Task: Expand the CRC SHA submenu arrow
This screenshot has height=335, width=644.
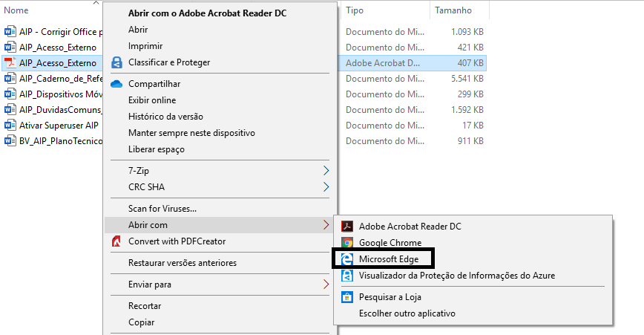Action: click(326, 187)
